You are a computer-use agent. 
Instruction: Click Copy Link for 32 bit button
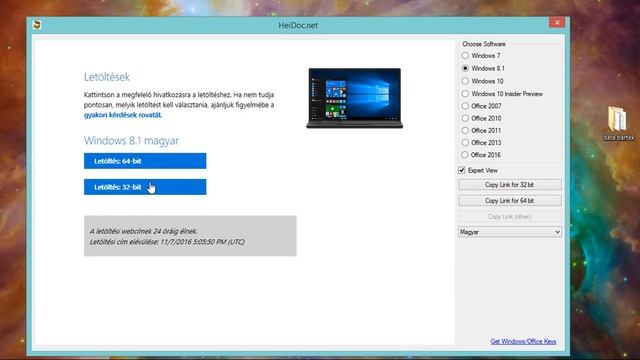pos(509,185)
